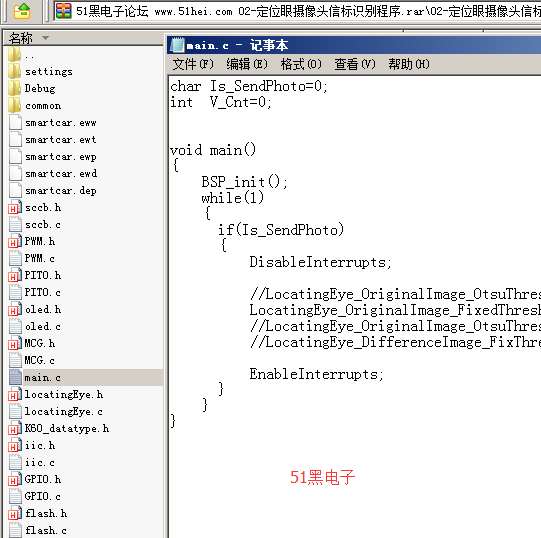The image size is (541, 538).
Task: Click the iic.h header file icon
Action: click(x=15, y=445)
